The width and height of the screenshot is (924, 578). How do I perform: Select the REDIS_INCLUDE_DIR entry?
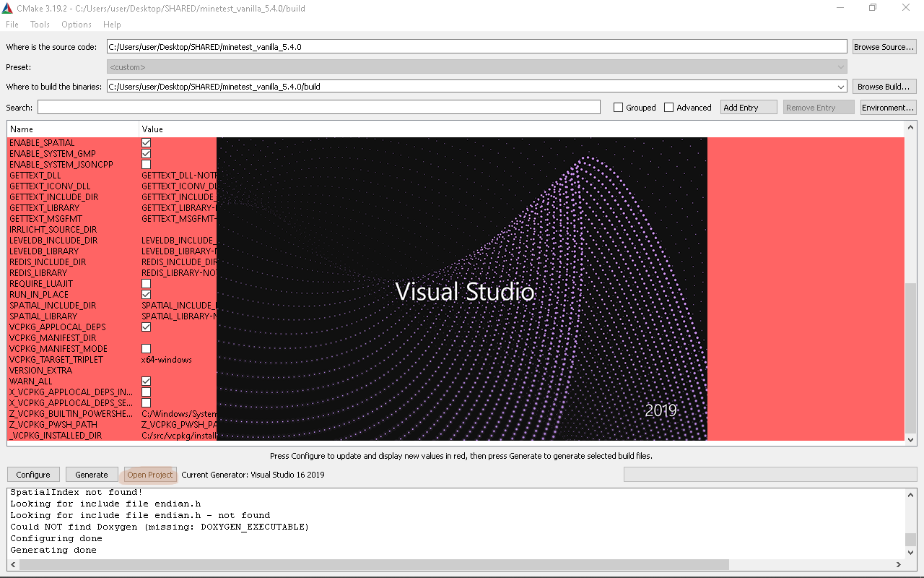tap(48, 262)
